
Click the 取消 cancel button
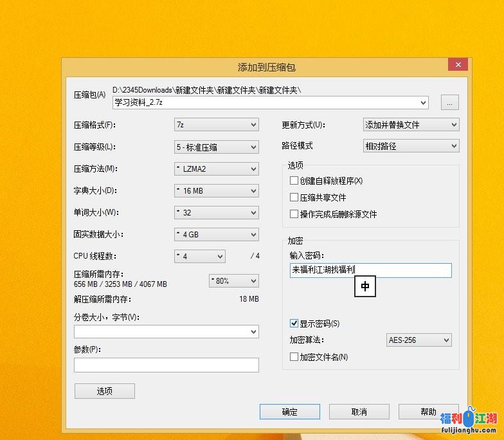pyautogui.click(x=359, y=412)
